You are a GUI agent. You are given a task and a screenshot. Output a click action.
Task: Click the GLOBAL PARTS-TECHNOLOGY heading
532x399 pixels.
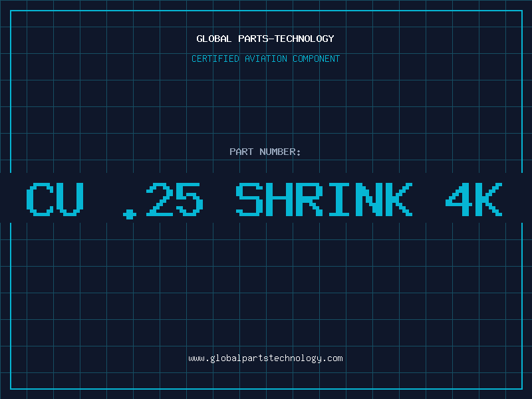265,39
